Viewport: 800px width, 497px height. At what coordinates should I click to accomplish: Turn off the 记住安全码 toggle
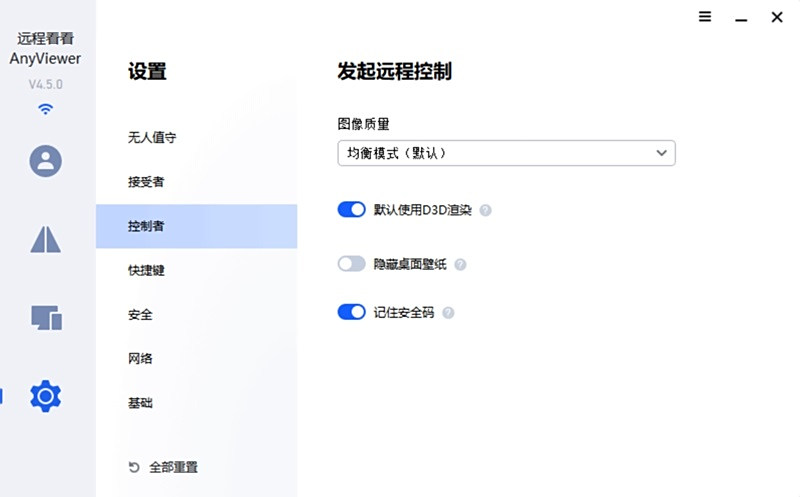pos(352,313)
